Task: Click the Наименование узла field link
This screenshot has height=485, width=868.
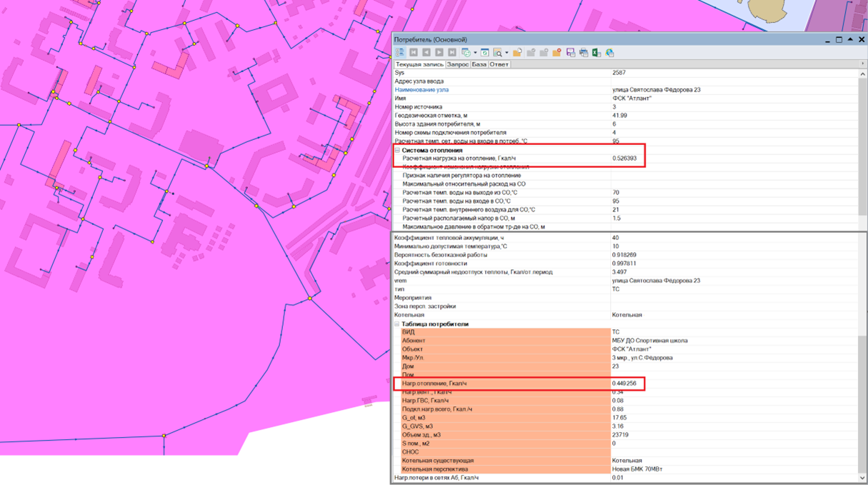Action: coord(421,90)
